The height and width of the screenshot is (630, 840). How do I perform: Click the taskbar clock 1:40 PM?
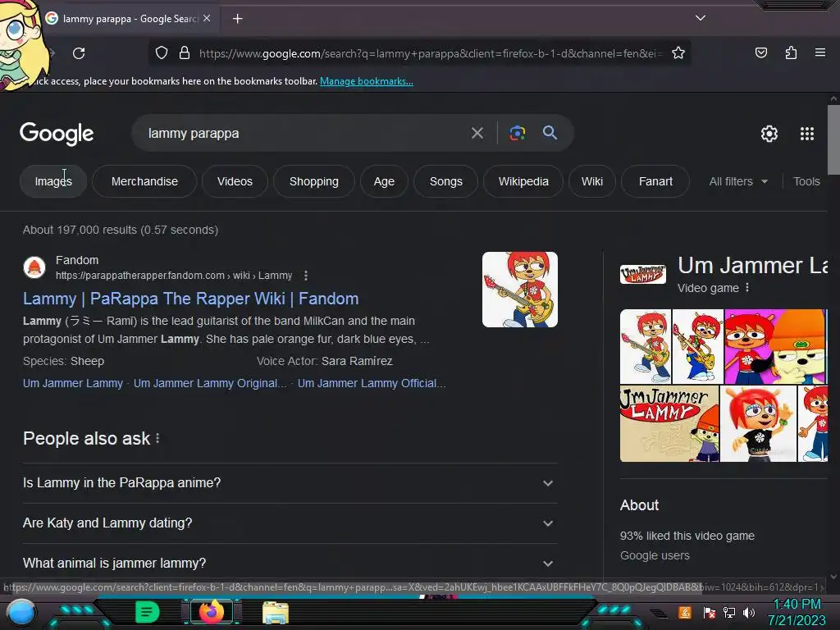[797, 605]
